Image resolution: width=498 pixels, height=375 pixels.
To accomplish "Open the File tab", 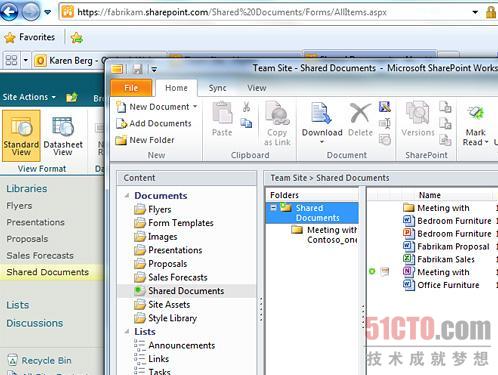I will click(x=131, y=88).
